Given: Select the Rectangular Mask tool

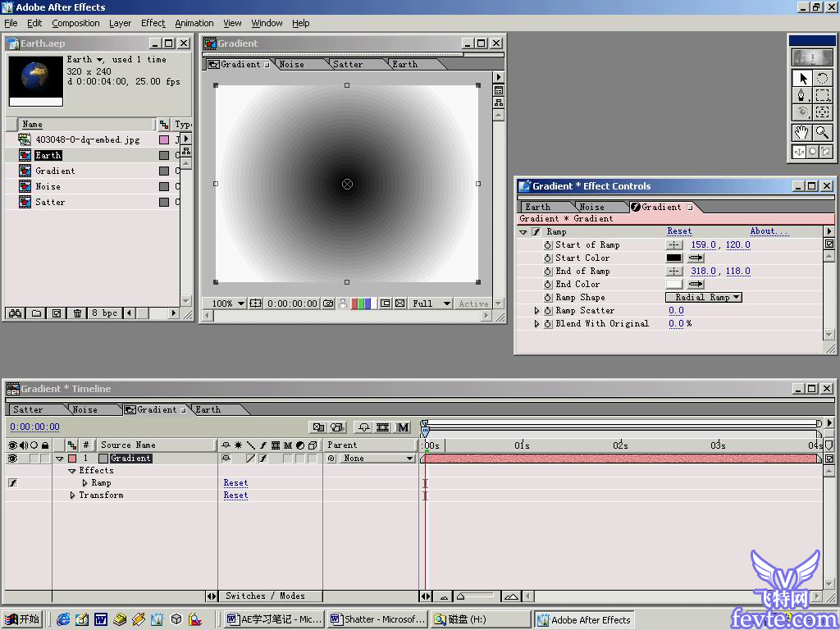Looking at the screenshot, I should 822,95.
